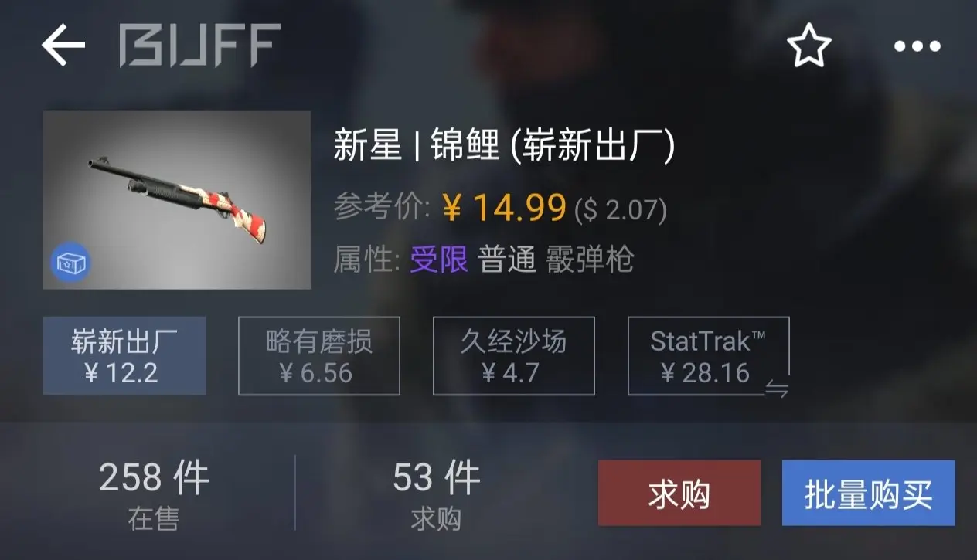This screenshot has height=560, width=977.
Task: Tap the blue case badge on weapon image
Action: pos(70,263)
